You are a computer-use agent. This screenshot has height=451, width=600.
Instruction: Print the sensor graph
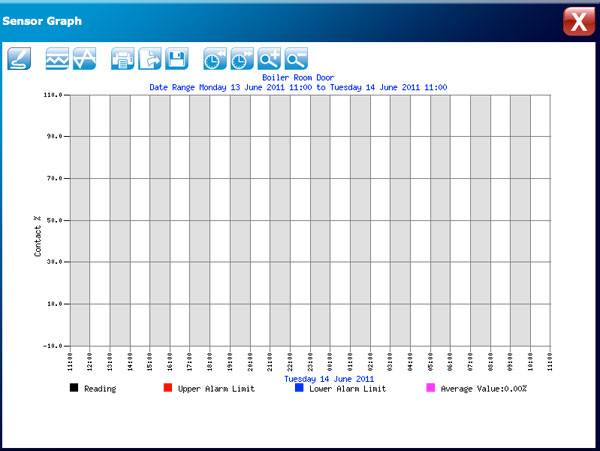(123, 59)
